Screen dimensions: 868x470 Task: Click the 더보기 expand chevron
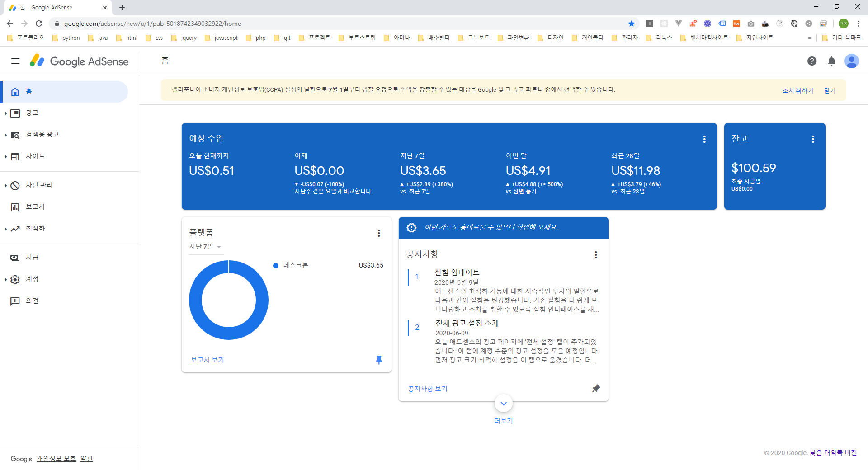point(504,404)
